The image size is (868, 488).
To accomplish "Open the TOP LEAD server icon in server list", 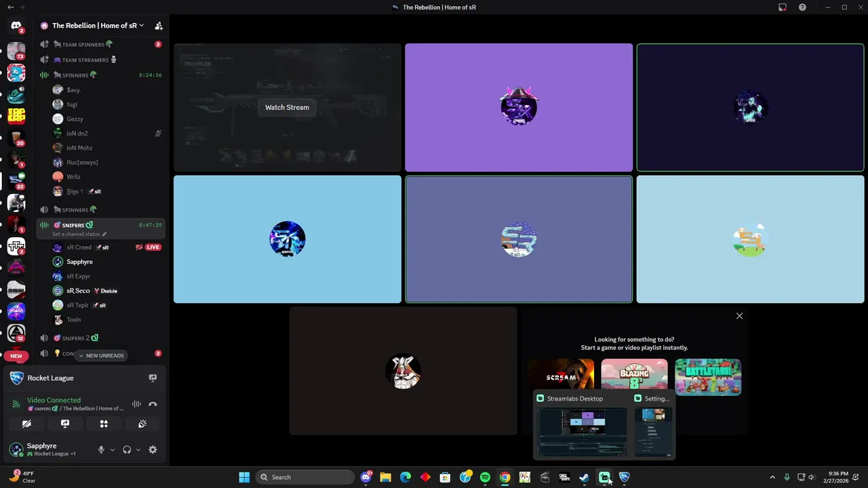I will click(16, 115).
